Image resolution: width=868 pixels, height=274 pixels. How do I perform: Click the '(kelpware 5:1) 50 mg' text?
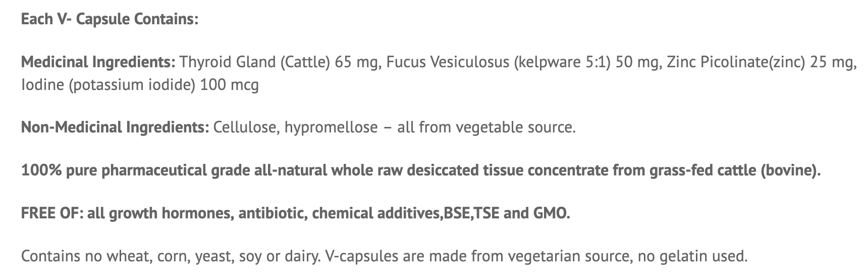pos(585,62)
